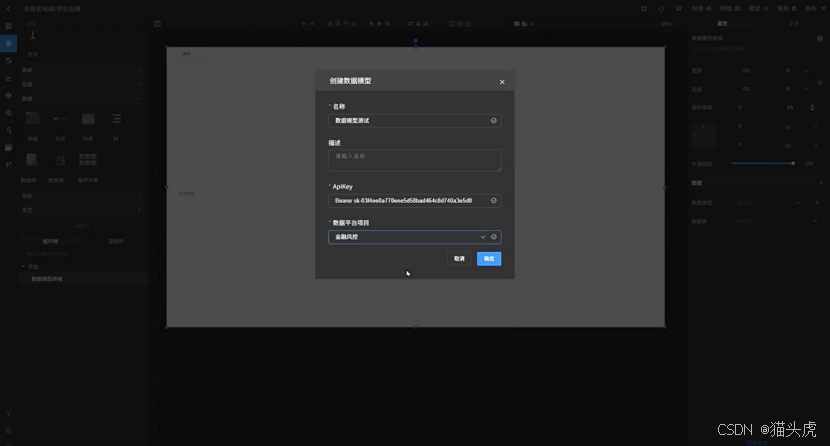Viewport: 830px width, 446px height.
Task: Click the 权限 button in top bar
Action: coord(701,8)
